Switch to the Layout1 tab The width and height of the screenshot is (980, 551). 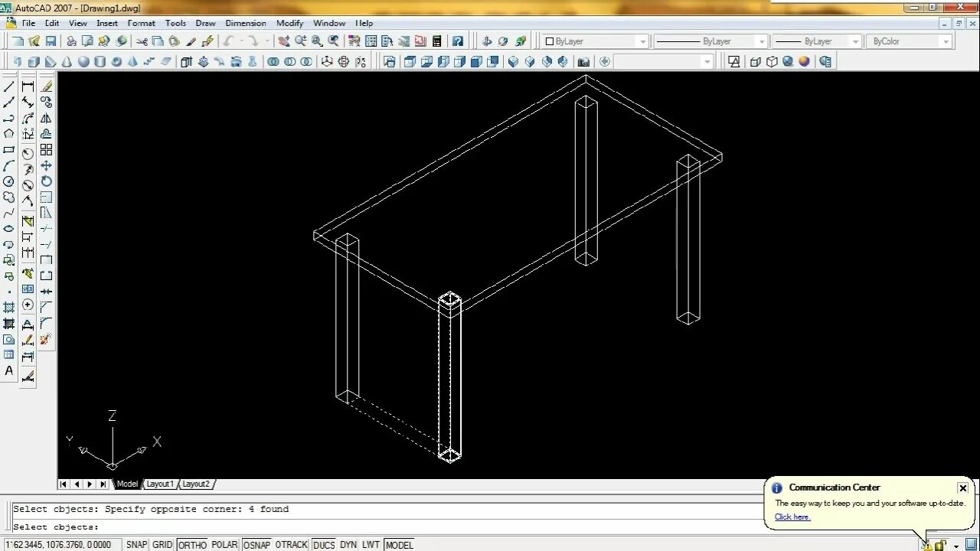pos(160,484)
